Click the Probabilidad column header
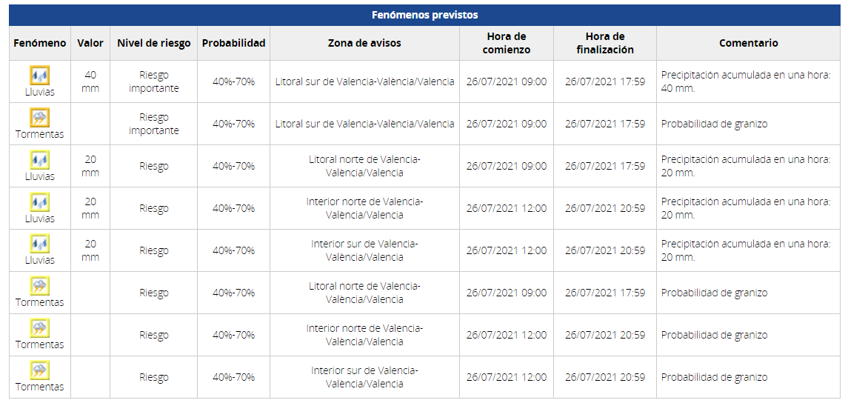Screen dimensions: 868x403 [233, 43]
